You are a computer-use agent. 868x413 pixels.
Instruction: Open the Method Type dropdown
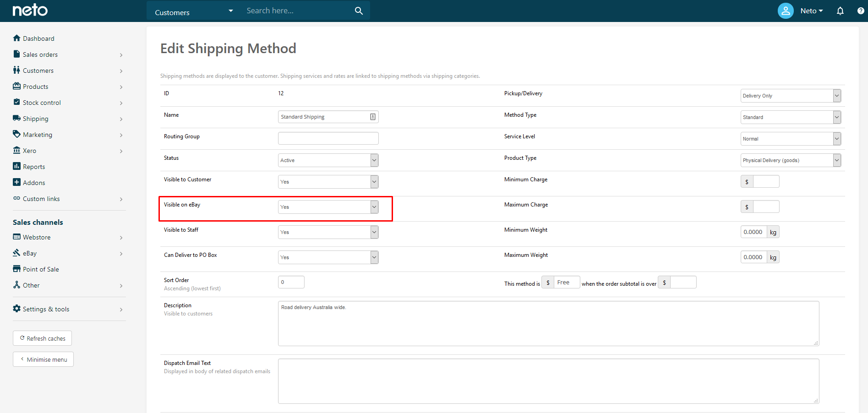coord(791,117)
